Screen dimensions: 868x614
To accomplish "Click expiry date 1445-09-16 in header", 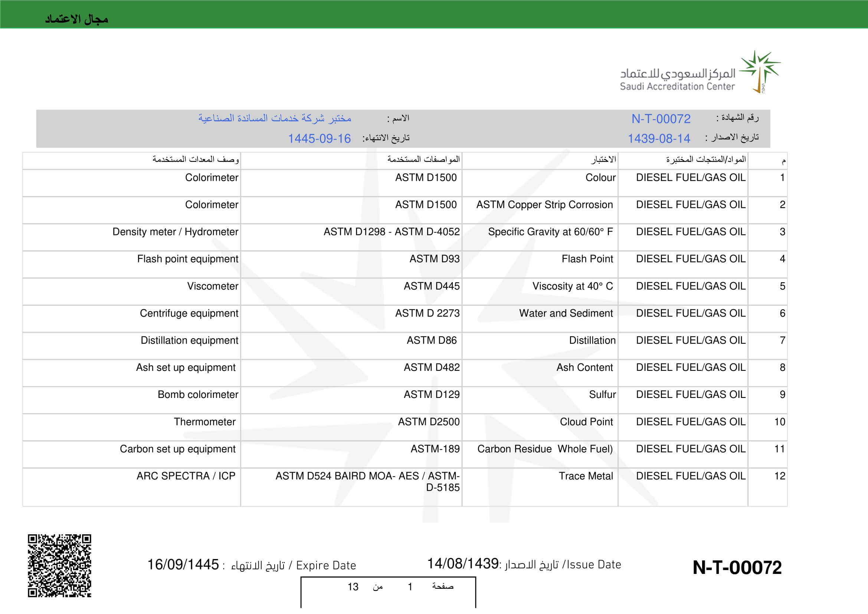I will pos(320,138).
